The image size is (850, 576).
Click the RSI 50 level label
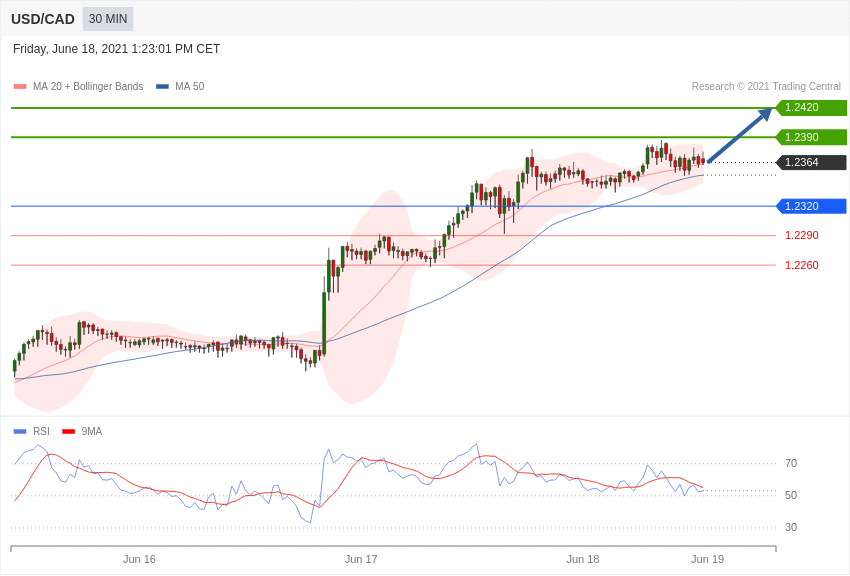[x=791, y=495]
